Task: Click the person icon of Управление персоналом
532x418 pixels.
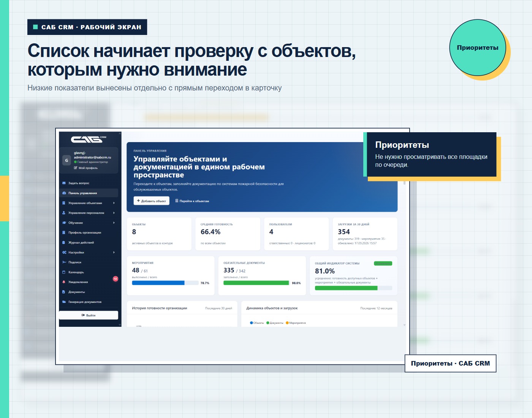Action: (64, 213)
